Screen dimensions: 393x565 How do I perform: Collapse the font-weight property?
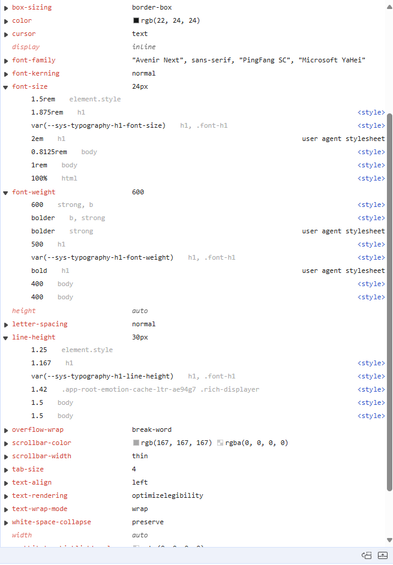(x=6, y=192)
